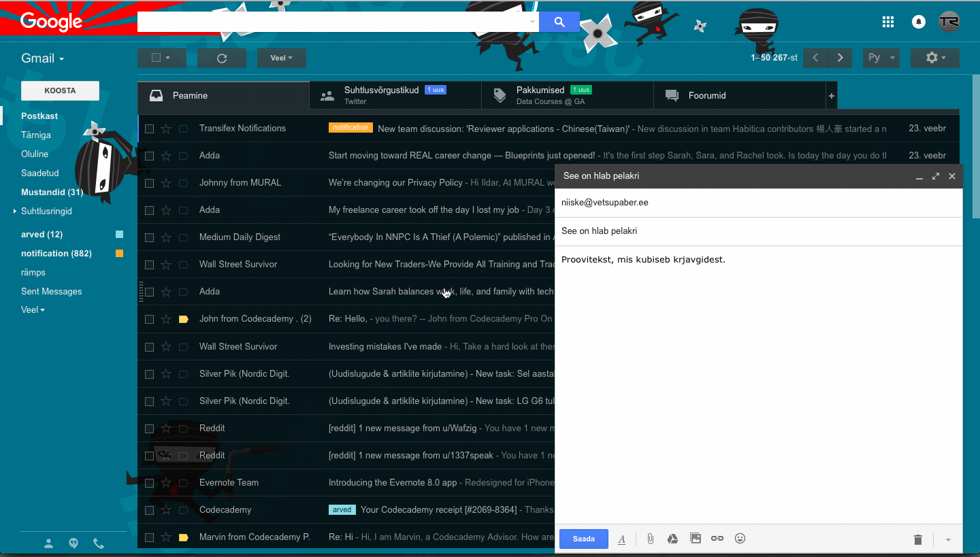Expand the Suhtlusringid circles list
Screen dimensions: 980x557
point(15,212)
